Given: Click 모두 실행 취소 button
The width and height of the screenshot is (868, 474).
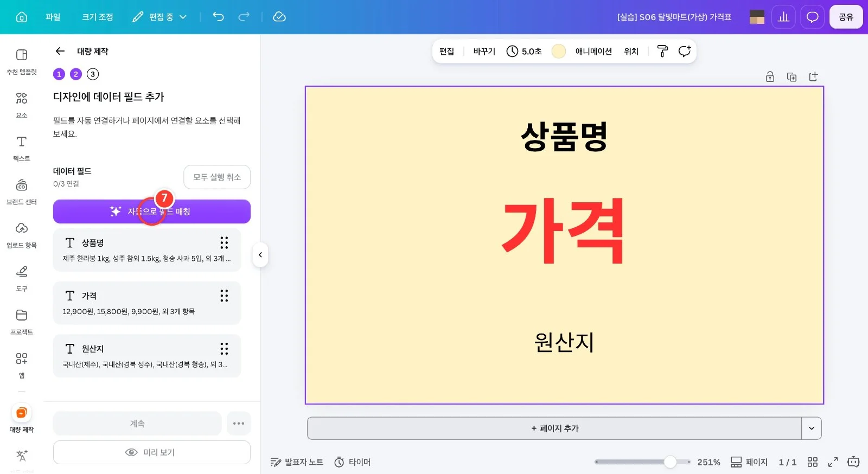Looking at the screenshot, I should tap(217, 177).
